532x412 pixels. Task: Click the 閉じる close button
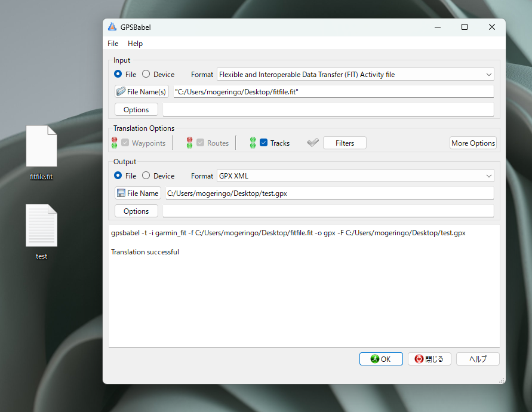pyautogui.click(x=429, y=359)
